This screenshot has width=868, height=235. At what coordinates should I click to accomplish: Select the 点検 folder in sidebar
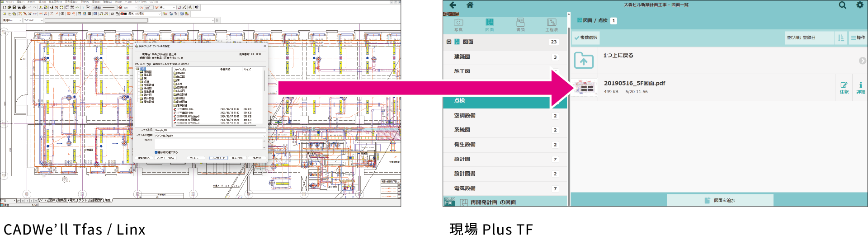click(505, 100)
